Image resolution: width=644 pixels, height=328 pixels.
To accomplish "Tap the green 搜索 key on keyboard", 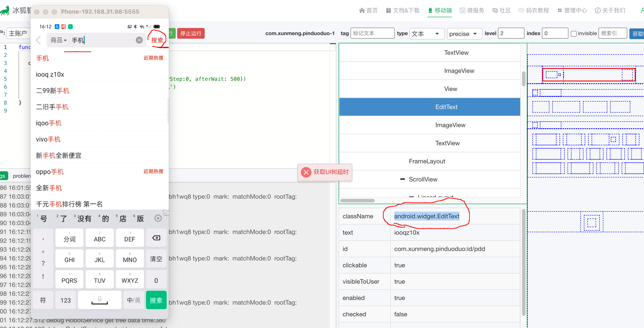I will [156, 300].
